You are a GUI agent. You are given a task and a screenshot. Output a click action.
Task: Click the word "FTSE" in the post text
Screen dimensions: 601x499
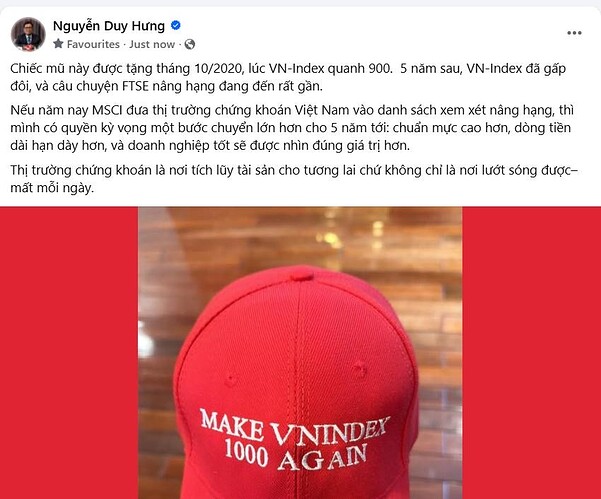point(135,86)
